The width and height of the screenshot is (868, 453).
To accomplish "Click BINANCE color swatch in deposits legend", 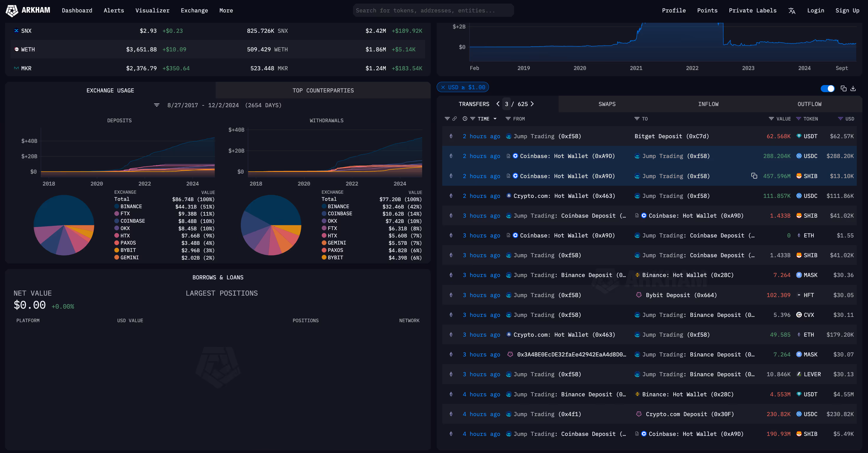I will 117,206.
